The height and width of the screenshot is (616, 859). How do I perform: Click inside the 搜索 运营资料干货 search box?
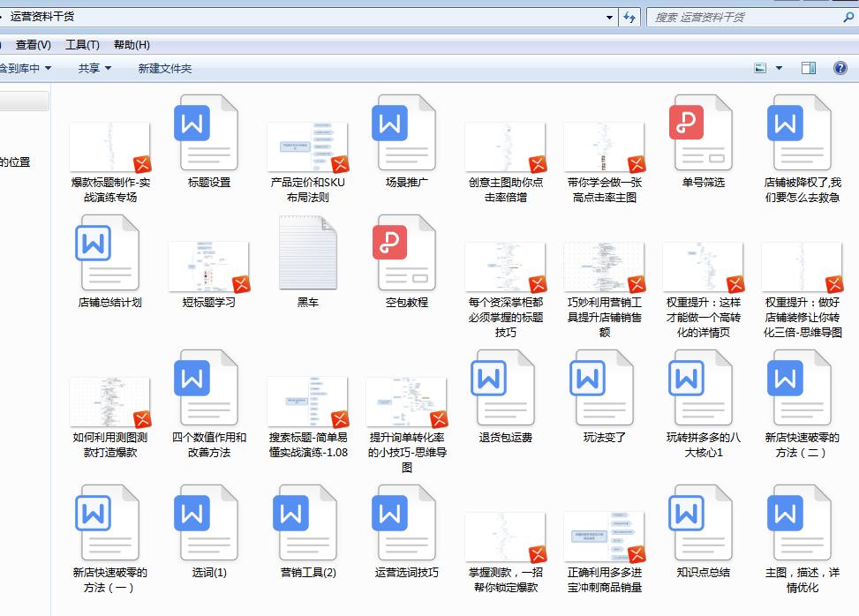coord(742,16)
